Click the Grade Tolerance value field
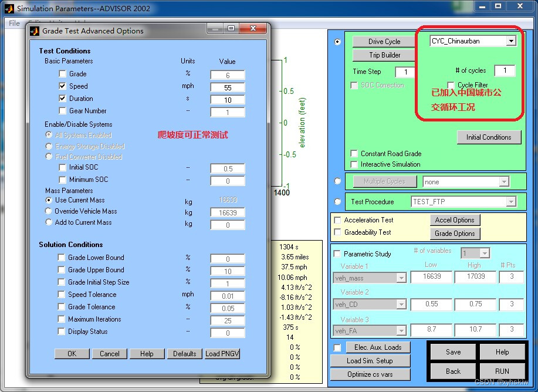The height and width of the screenshot is (392, 538). [227, 306]
